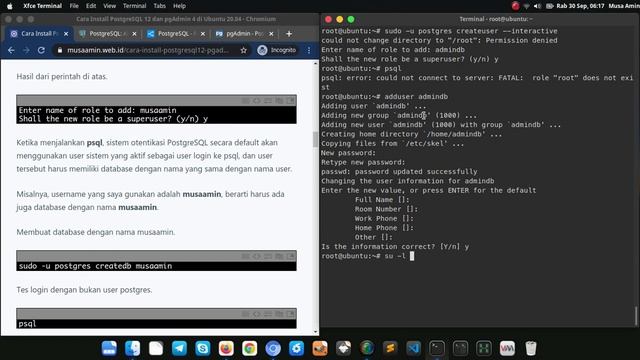
Task: Open the volume control icon
Action: click(x=538, y=6)
